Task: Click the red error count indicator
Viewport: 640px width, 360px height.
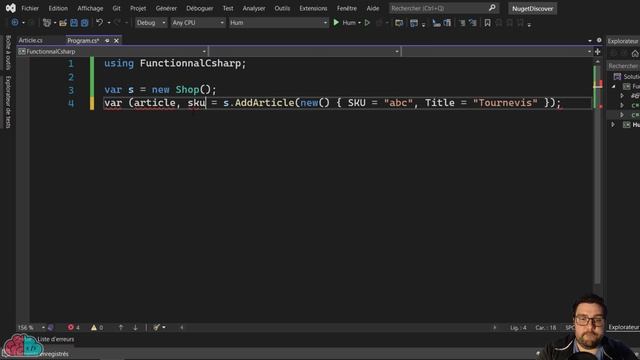Action: click(73, 327)
